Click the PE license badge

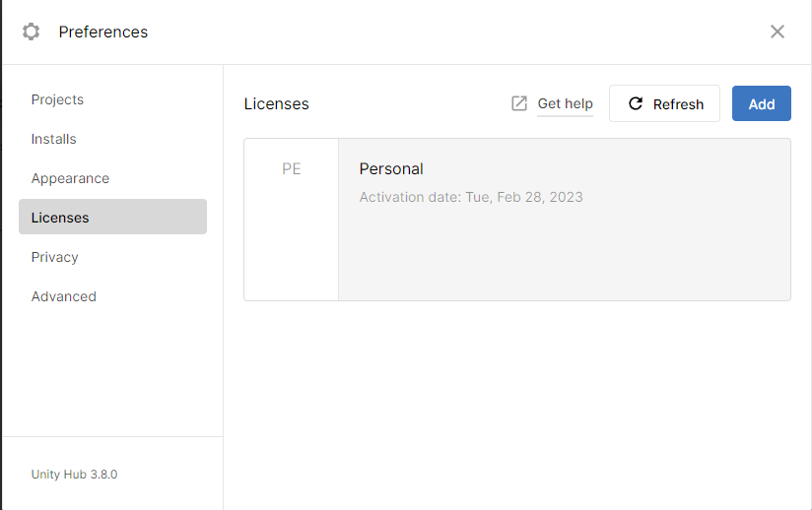click(x=291, y=169)
